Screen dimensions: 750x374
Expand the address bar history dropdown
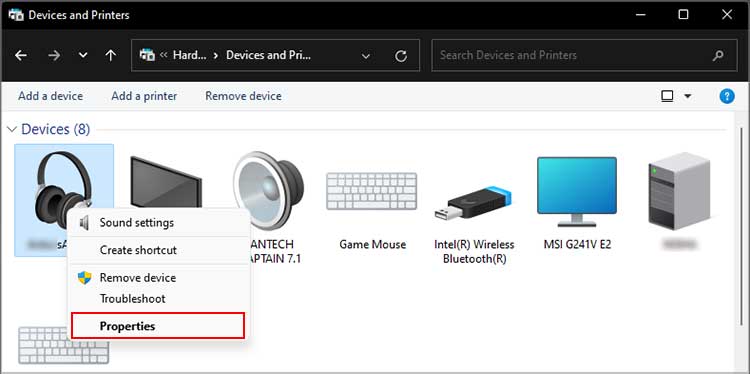point(366,56)
